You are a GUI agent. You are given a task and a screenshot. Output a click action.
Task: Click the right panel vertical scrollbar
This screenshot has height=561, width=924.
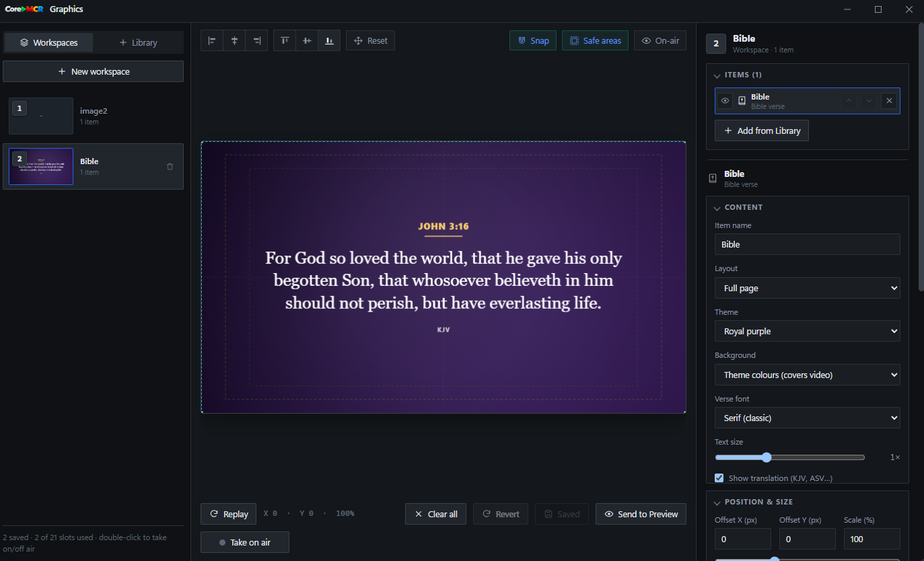(921, 157)
